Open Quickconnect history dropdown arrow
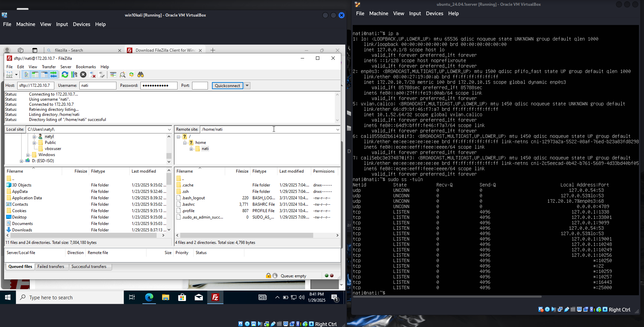The image size is (644, 327). 247,86
